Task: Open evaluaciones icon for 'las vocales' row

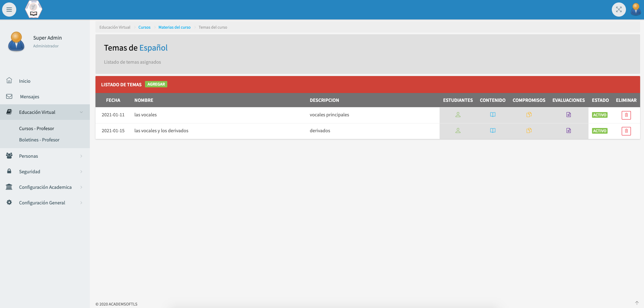Action: point(568,115)
